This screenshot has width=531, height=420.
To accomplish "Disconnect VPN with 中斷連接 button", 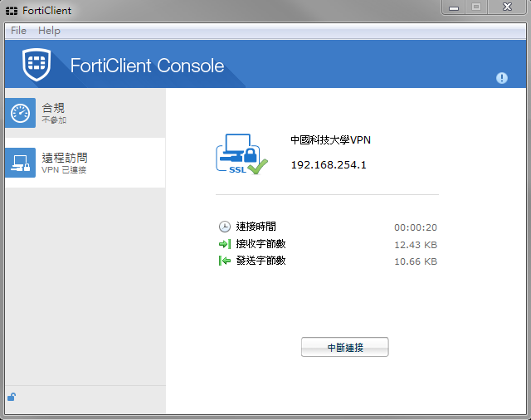I will [x=345, y=347].
